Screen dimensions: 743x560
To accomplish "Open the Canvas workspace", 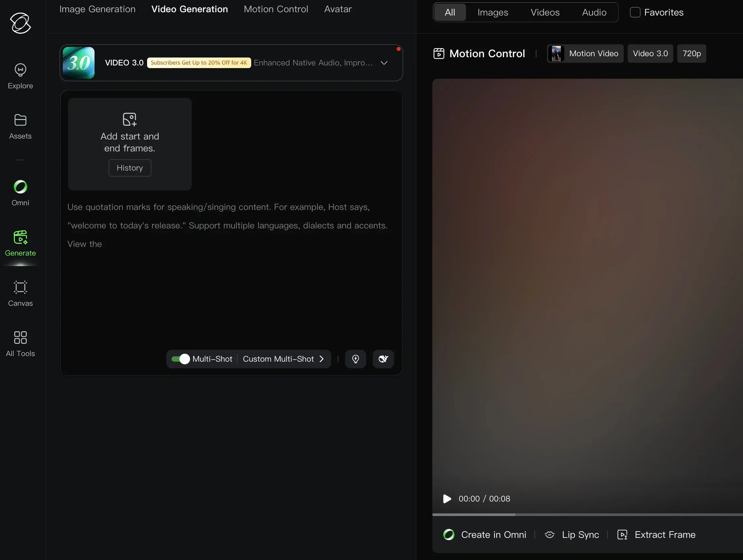I will pos(20,294).
